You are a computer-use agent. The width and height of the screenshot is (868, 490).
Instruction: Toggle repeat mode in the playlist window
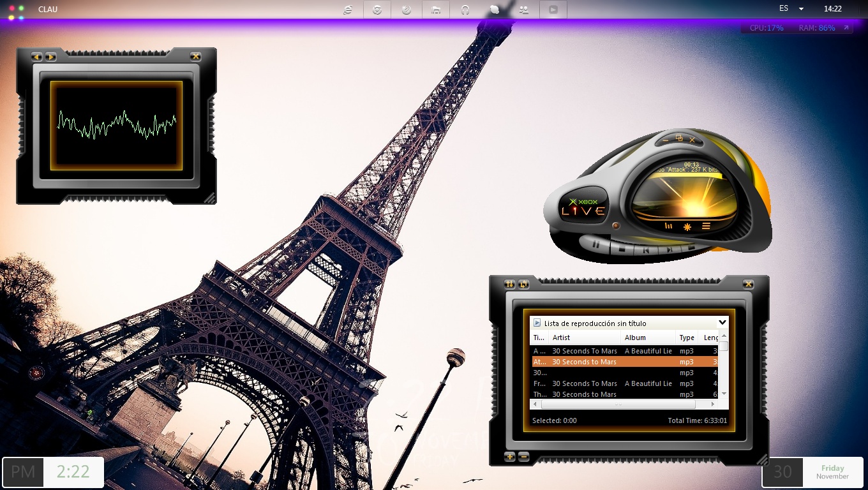[525, 285]
